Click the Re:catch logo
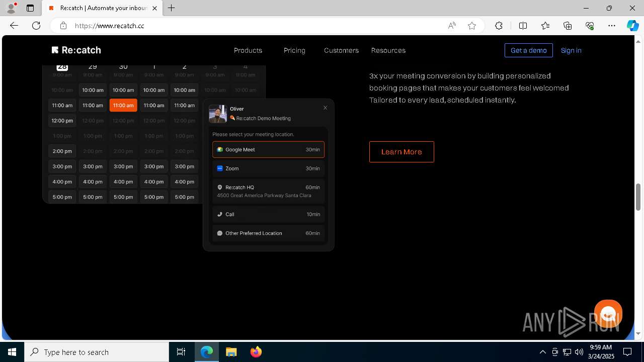The height and width of the screenshot is (362, 644). (x=76, y=50)
